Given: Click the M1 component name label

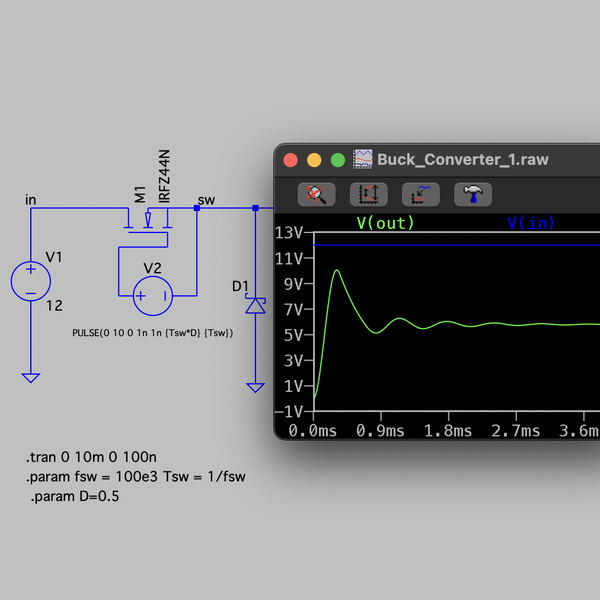Looking at the screenshot, I should coord(140,194).
